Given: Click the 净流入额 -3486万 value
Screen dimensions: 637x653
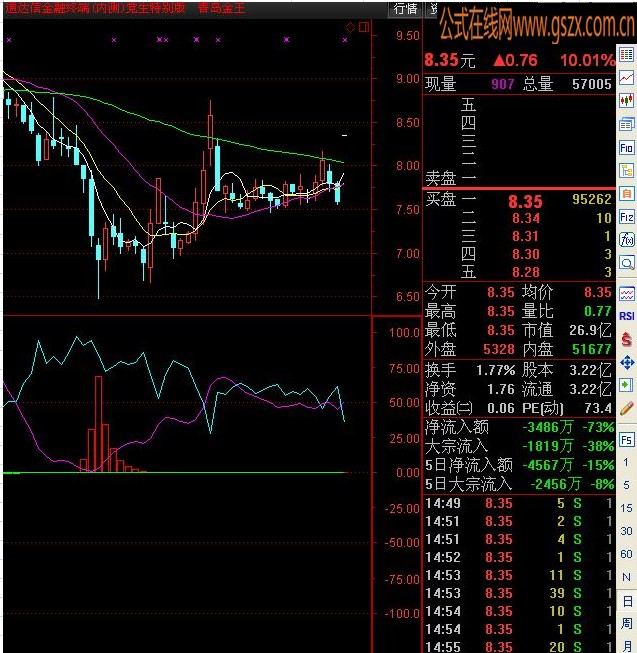Looking at the screenshot, I should [547, 427].
